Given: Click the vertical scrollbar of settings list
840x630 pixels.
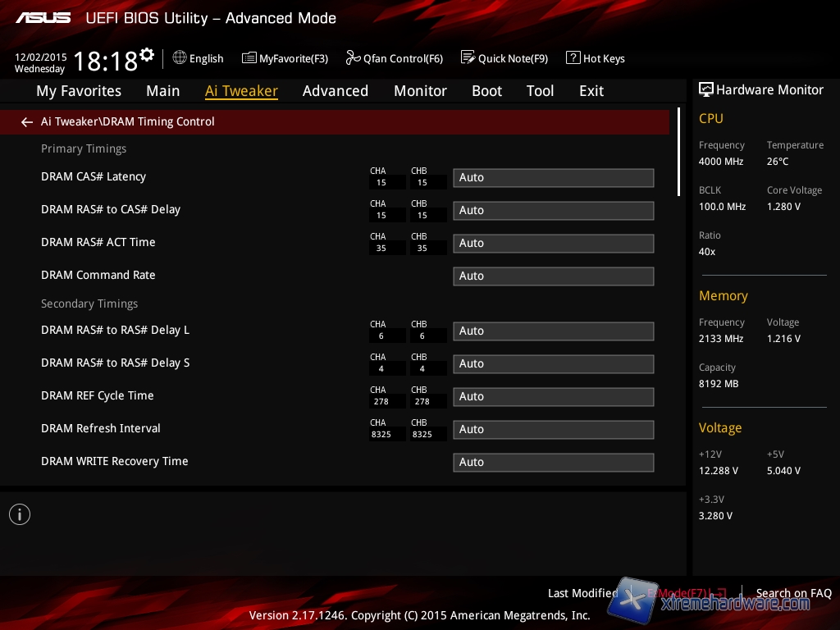Looking at the screenshot, I should pos(678,152).
